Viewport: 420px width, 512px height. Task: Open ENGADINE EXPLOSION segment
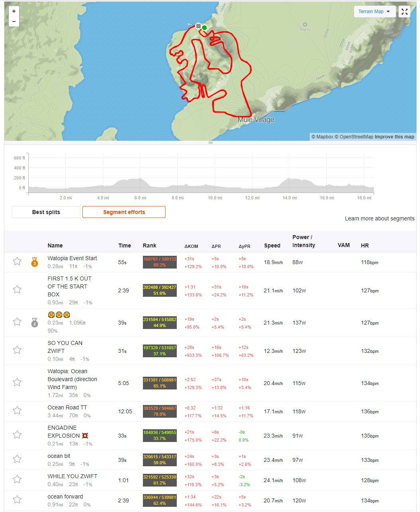click(x=68, y=432)
